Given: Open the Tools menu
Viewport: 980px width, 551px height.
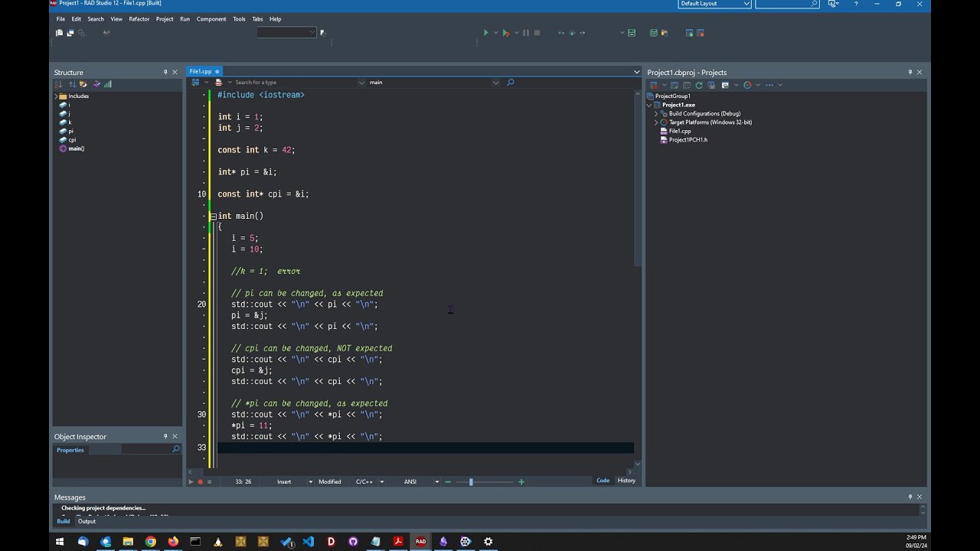Looking at the screenshot, I should [x=239, y=19].
